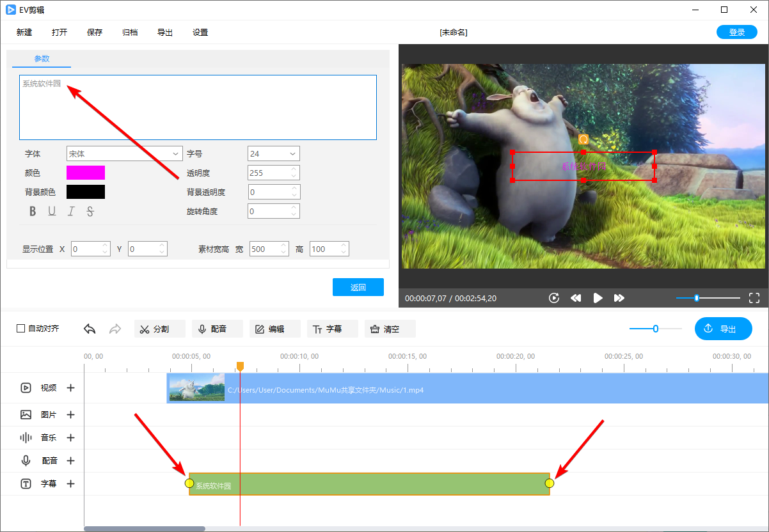
Task: Click the replay loop icon in player
Action: [554, 298]
